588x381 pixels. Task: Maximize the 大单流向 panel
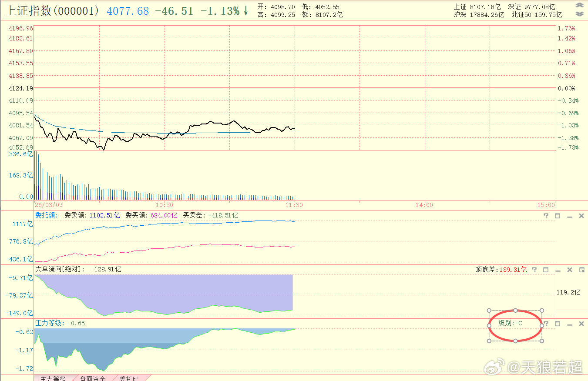(x=546, y=270)
